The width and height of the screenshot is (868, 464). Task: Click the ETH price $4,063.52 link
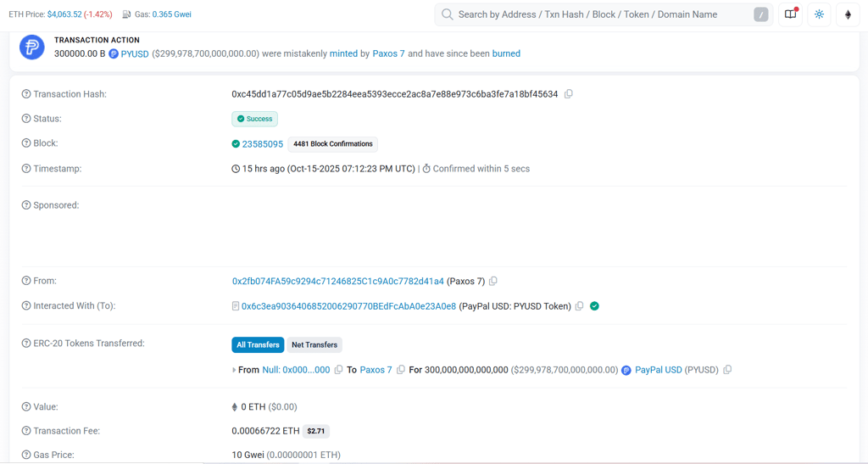[64, 14]
